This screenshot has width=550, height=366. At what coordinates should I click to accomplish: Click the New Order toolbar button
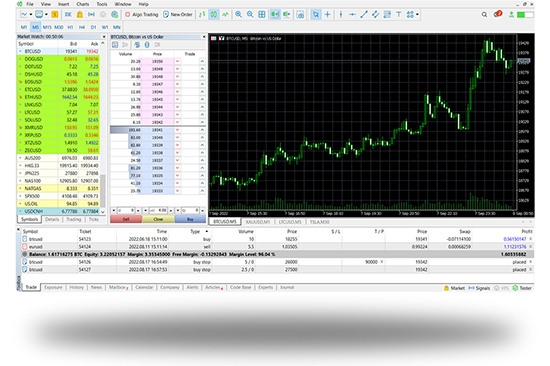tap(178, 14)
